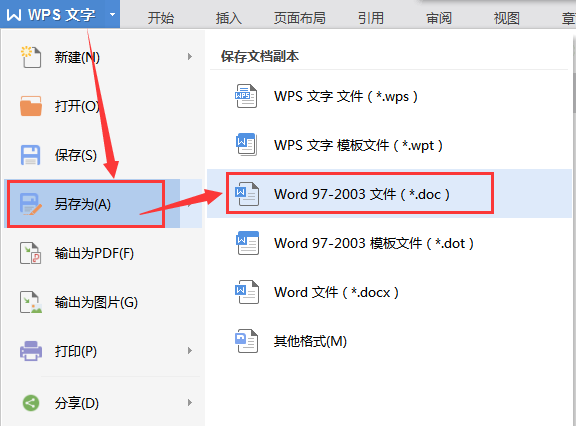The image size is (576, 426).
Task: Open the 视图 ribbon tab
Action: click(507, 18)
